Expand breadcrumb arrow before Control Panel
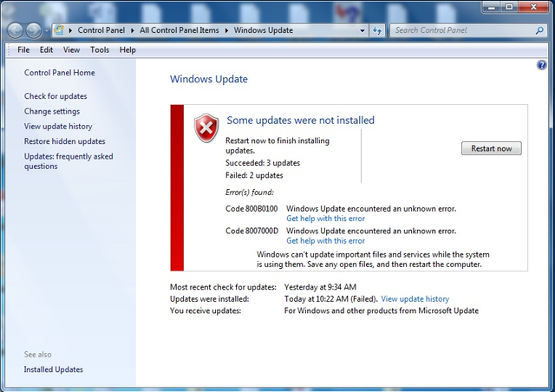 [x=70, y=30]
